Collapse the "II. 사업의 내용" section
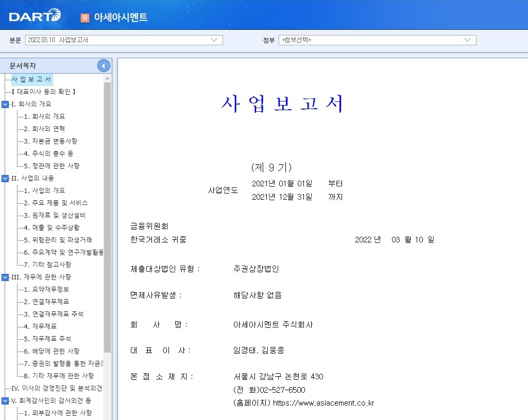 [x=6, y=178]
